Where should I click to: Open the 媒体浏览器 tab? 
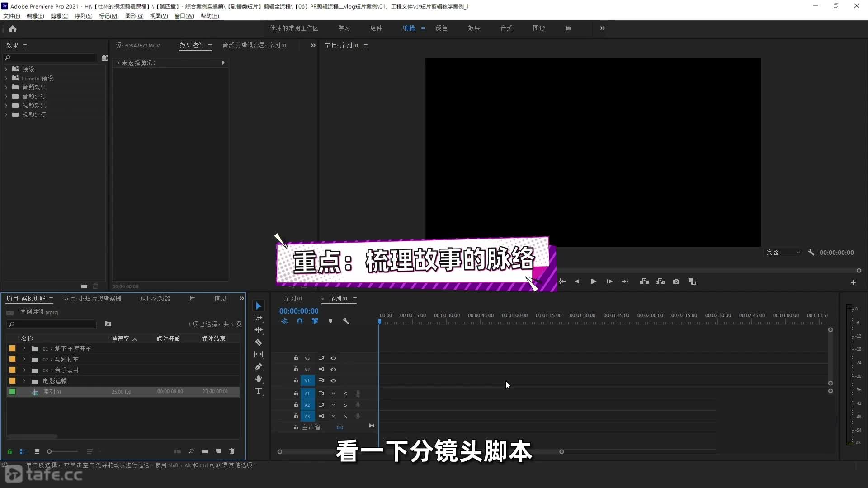tap(155, 298)
